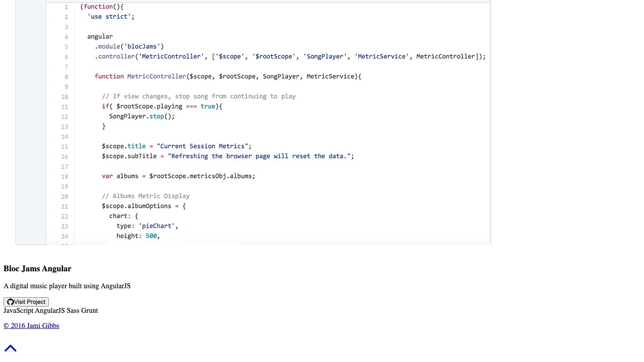Click the 'angular' code line
Viewport: 644px width, 362px height.
pyautogui.click(x=100, y=37)
